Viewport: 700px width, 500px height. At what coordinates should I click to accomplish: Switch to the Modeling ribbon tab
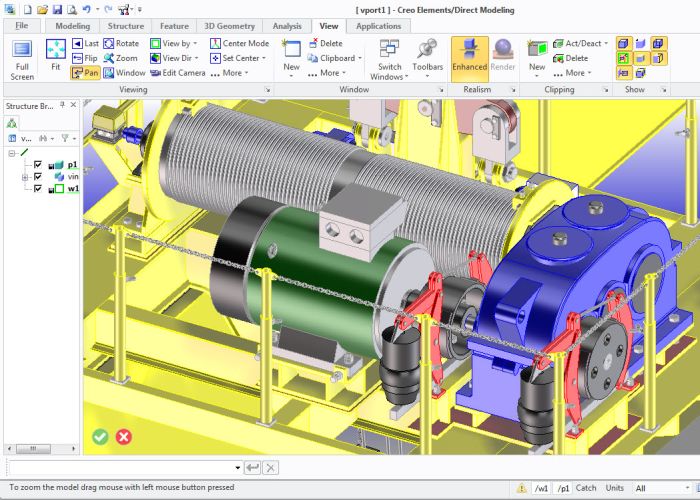click(x=72, y=26)
